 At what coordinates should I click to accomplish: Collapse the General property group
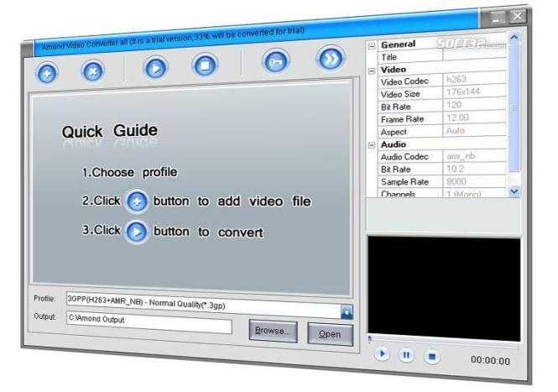(x=373, y=46)
